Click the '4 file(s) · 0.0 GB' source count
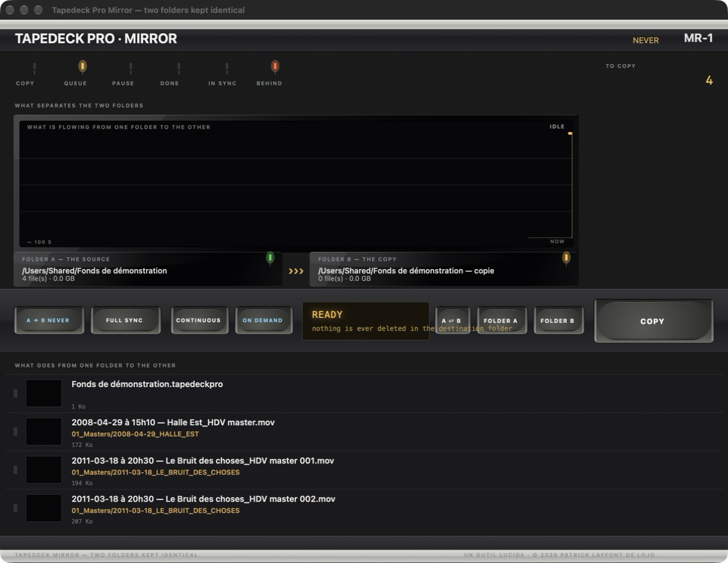The image size is (728, 563). point(48,278)
